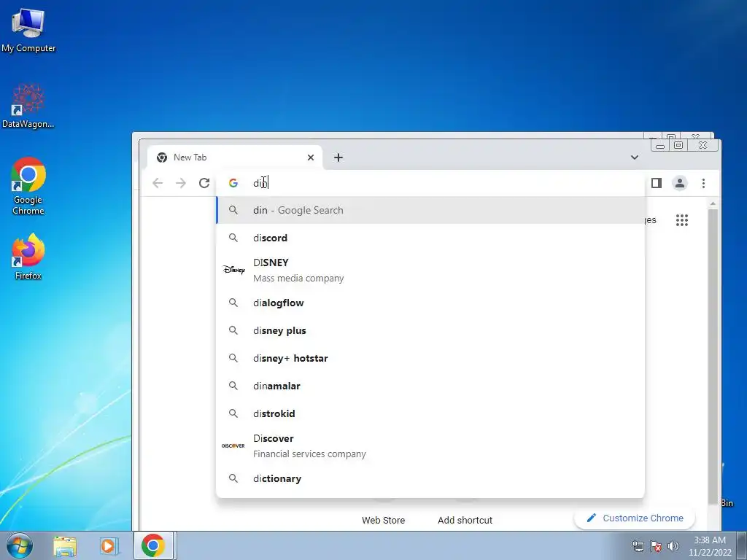Screen dimensions: 747x560
Task: Click the scrollbar up arrow
Action: coord(713,204)
